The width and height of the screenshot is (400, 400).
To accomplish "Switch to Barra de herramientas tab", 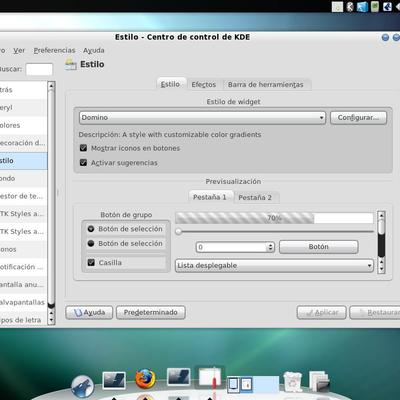I will pyautogui.click(x=266, y=85).
